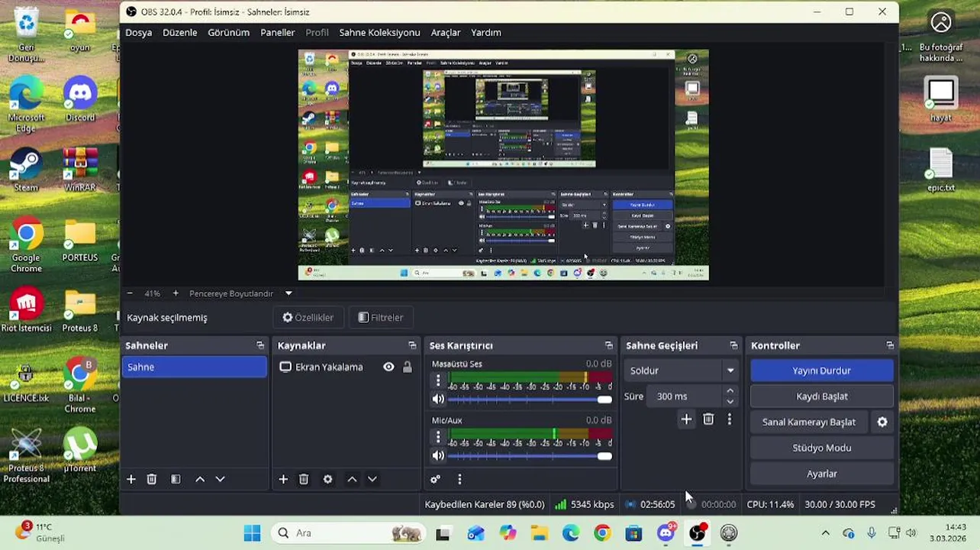Open Ayarlar settings button
This screenshot has width=980, height=550.
(x=822, y=474)
